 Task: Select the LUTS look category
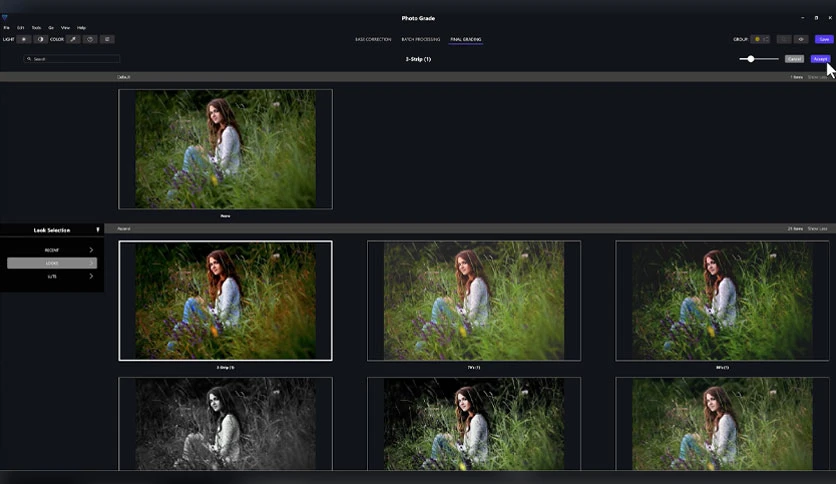click(x=52, y=276)
